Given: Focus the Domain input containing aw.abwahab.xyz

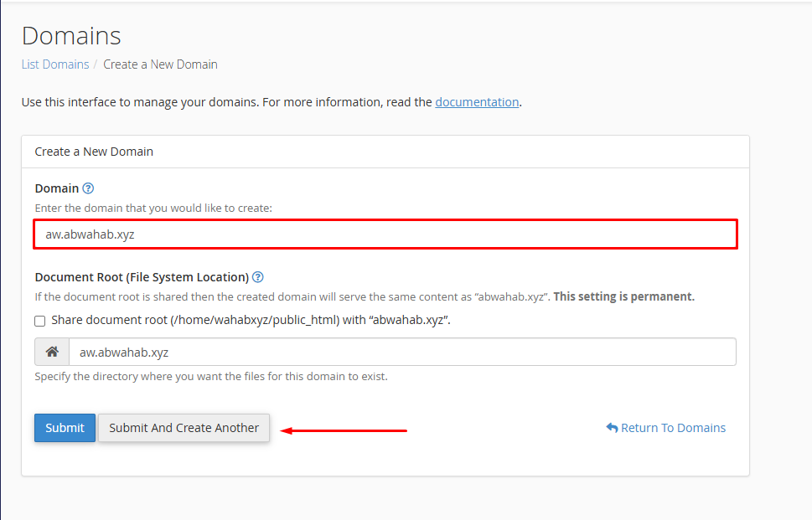Looking at the screenshot, I should click(385, 234).
